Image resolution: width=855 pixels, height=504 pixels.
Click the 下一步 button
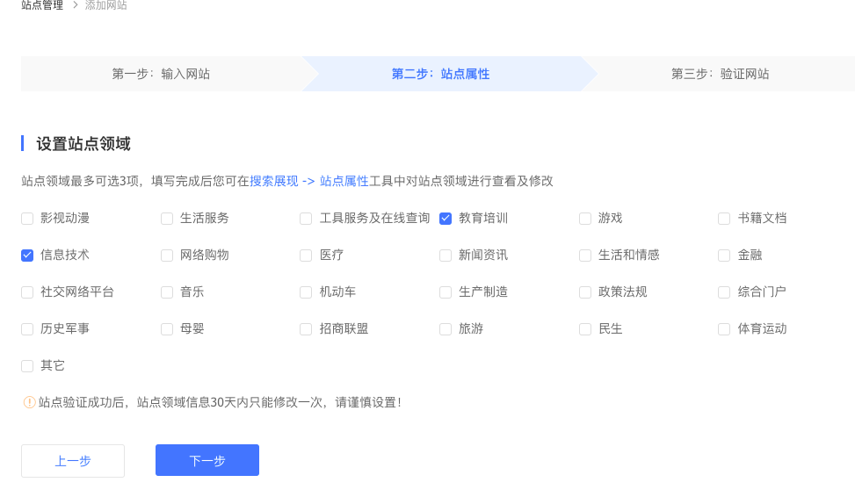coord(207,461)
